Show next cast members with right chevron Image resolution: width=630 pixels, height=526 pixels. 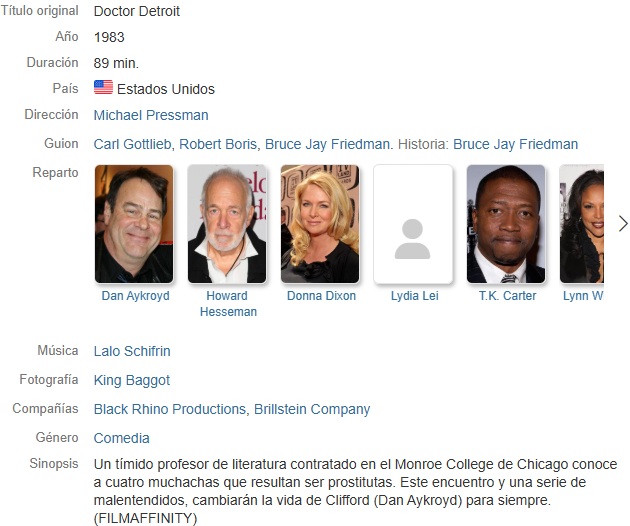[x=623, y=224]
